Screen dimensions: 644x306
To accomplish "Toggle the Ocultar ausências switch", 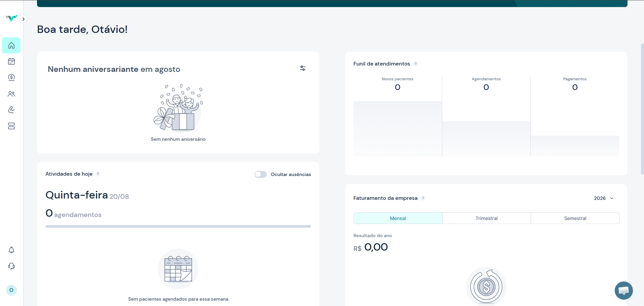I will [x=261, y=174].
